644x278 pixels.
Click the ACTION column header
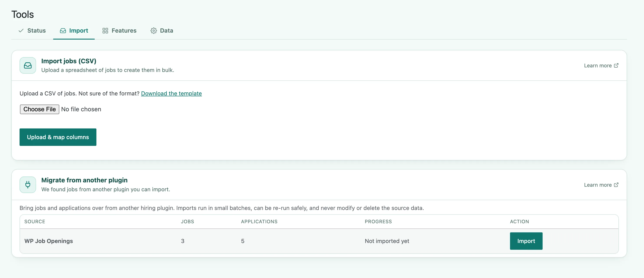520,221
